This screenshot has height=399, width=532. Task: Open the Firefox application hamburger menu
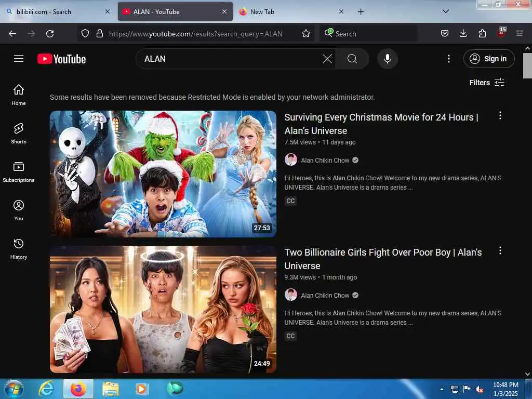click(x=520, y=34)
